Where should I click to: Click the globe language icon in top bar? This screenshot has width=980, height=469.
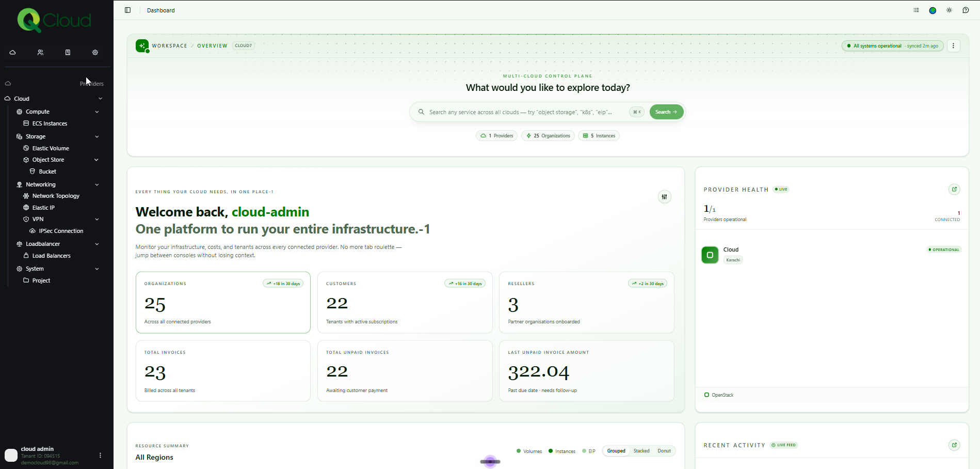[x=933, y=10]
